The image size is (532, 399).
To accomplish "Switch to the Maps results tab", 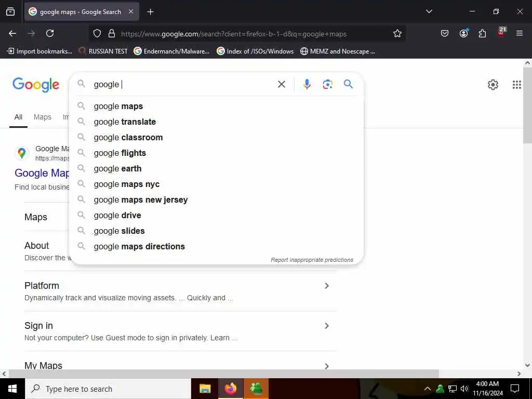I will [43, 117].
